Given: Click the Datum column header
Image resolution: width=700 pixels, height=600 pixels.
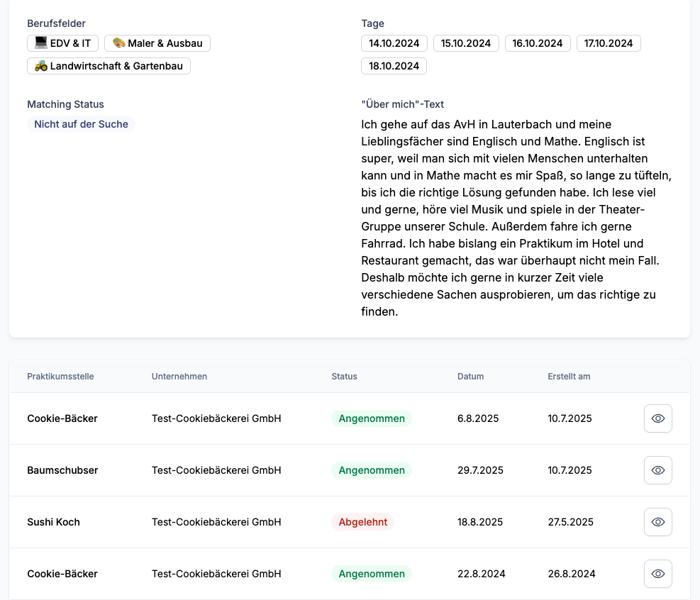Looking at the screenshot, I should 470,377.
